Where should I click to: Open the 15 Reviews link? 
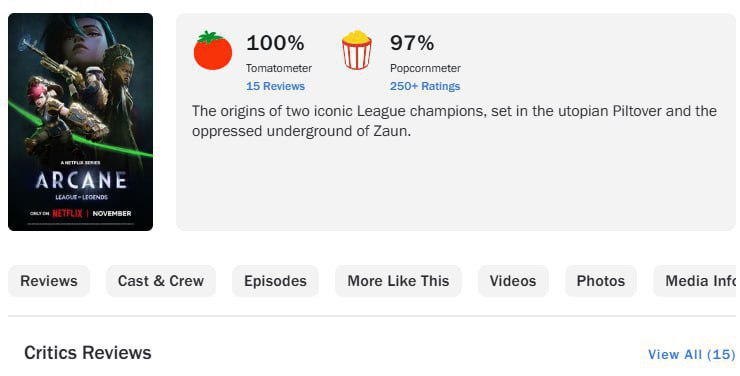(275, 86)
